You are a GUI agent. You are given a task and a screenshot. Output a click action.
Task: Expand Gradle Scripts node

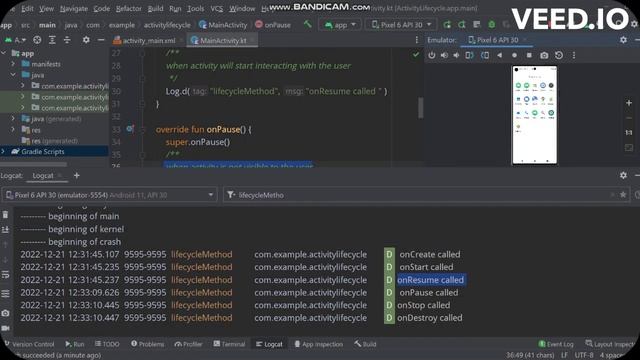pyautogui.click(x=3, y=151)
